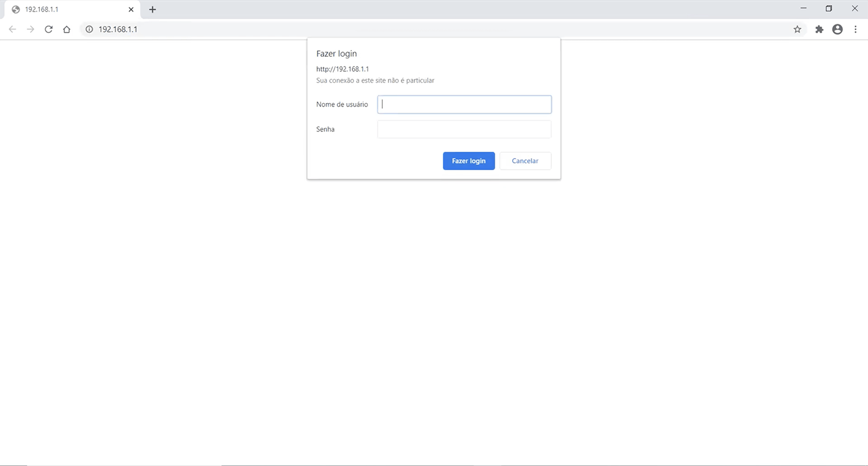The height and width of the screenshot is (466, 868).
Task: Click the address bar URL text
Action: click(x=118, y=30)
